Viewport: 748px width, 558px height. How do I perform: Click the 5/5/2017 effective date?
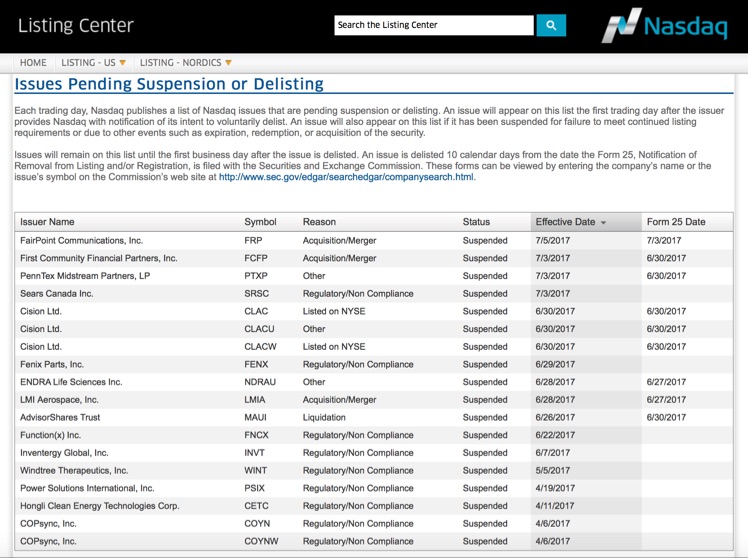(552, 470)
